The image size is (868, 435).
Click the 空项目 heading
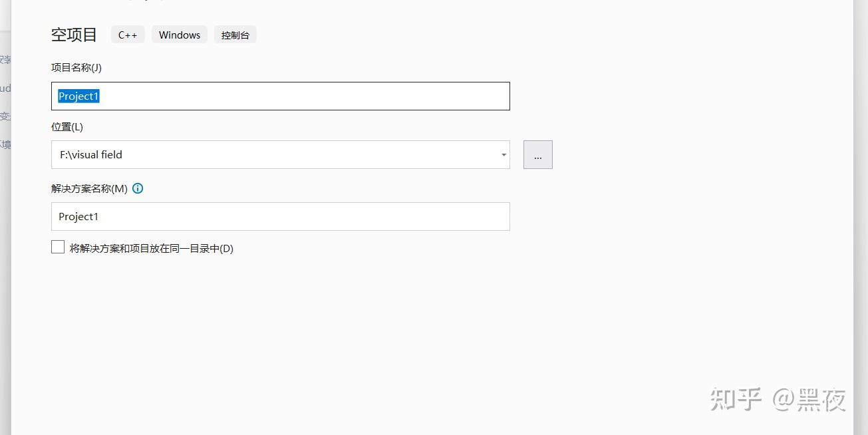point(74,35)
